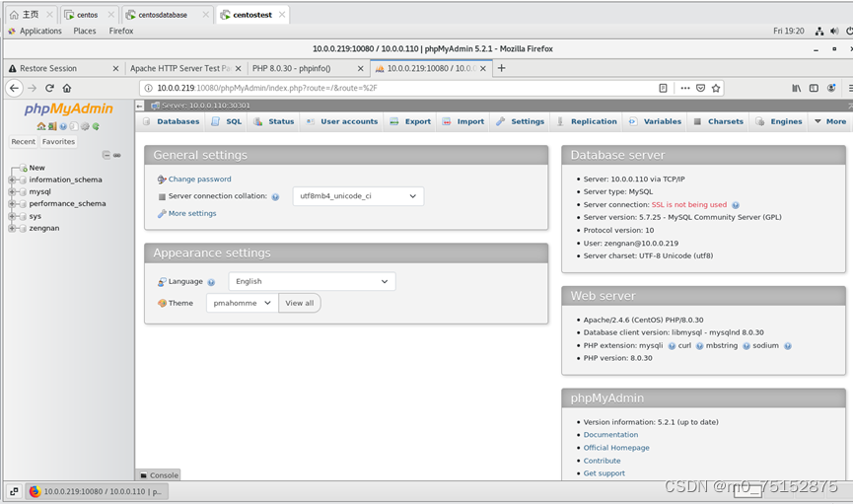Open the Export tab
Viewport: 853px width, 504px height.
click(x=410, y=121)
